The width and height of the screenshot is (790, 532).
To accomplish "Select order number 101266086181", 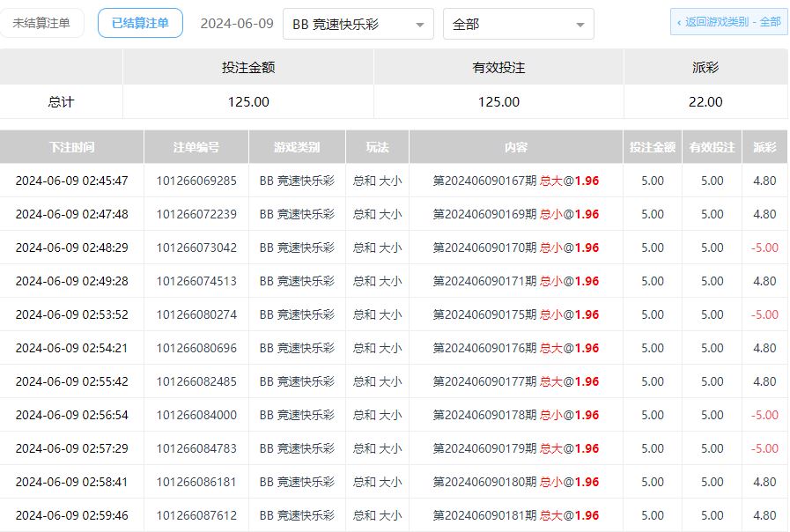I will pos(196,482).
